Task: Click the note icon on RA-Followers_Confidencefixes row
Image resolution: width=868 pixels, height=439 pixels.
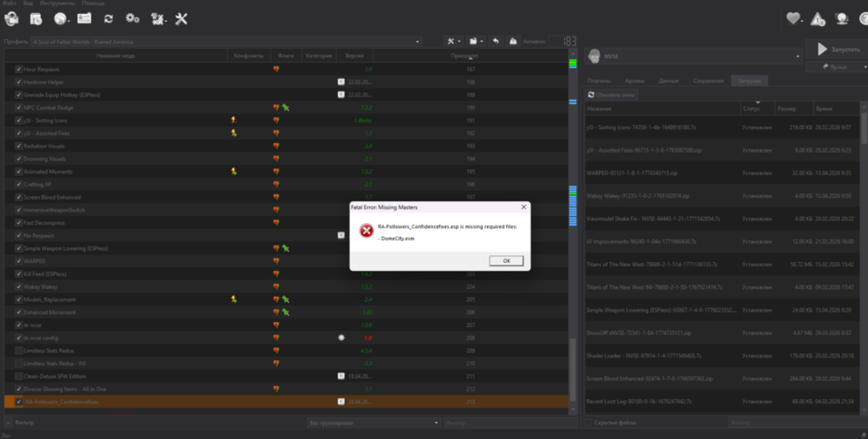Action: (x=341, y=402)
